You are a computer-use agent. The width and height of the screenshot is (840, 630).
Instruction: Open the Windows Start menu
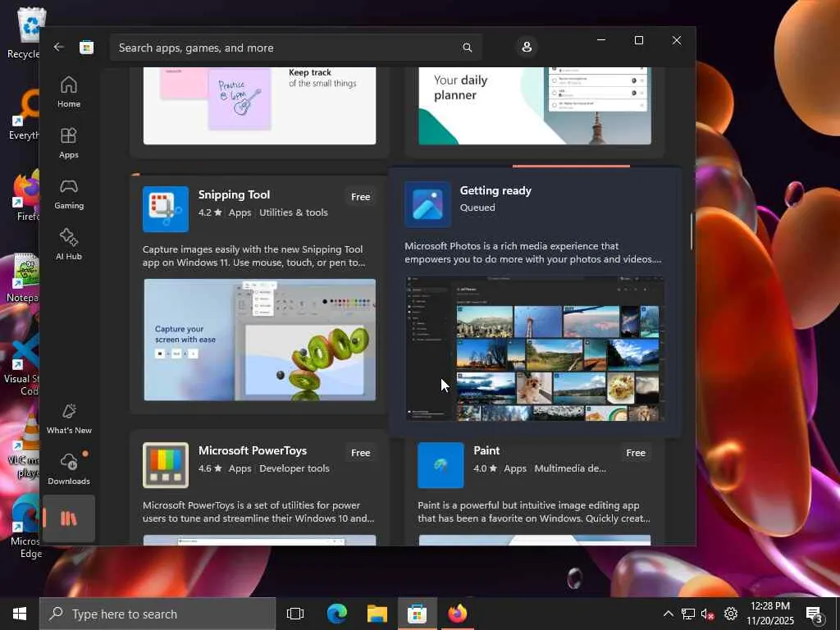point(20,614)
